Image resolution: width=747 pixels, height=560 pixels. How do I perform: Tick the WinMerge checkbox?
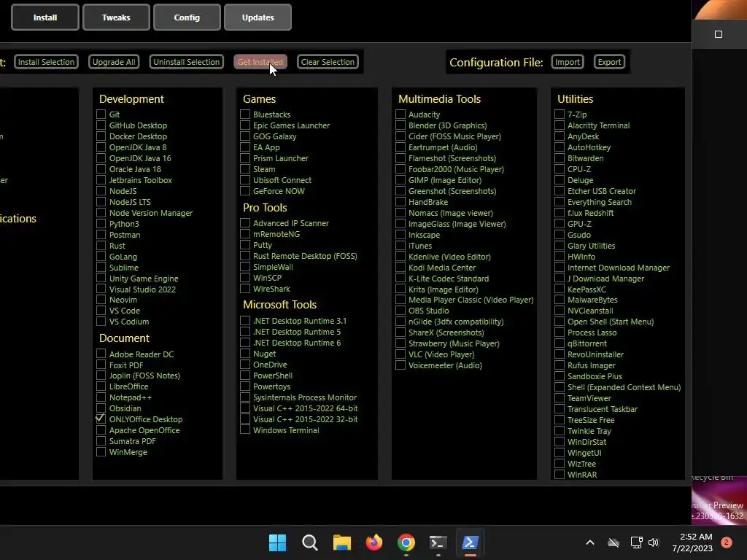101,452
